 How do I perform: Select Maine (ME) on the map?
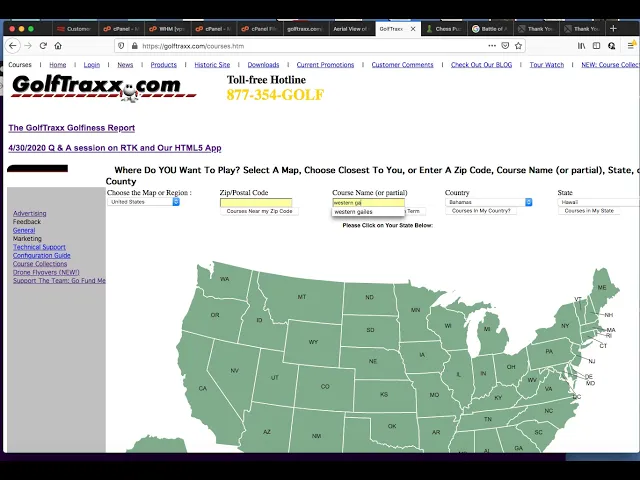point(602,287)
